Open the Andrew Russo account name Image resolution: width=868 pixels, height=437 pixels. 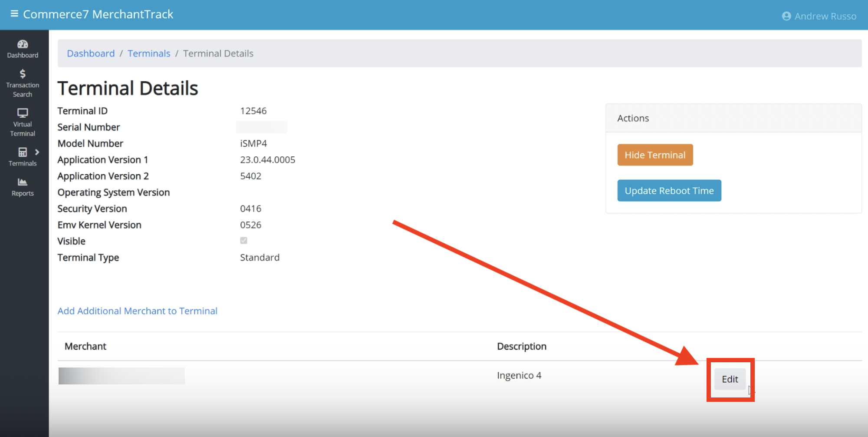coord(825,17)
